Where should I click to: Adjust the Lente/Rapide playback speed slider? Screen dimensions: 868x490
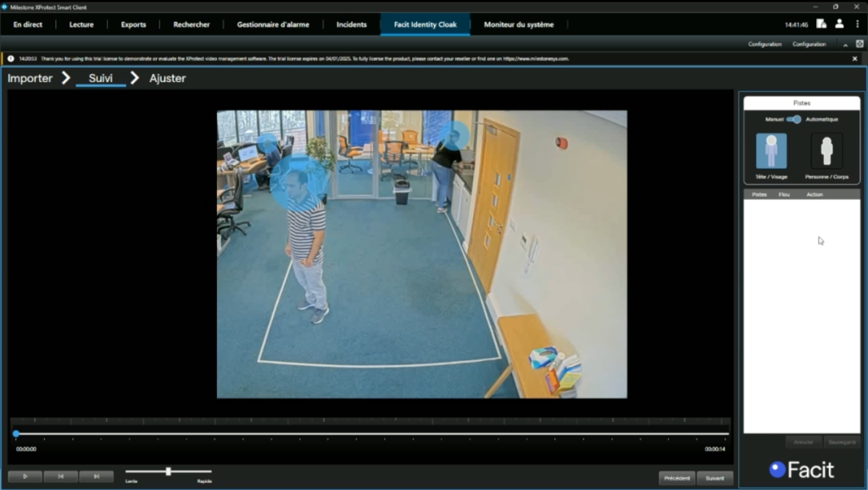tap(169, 471)
